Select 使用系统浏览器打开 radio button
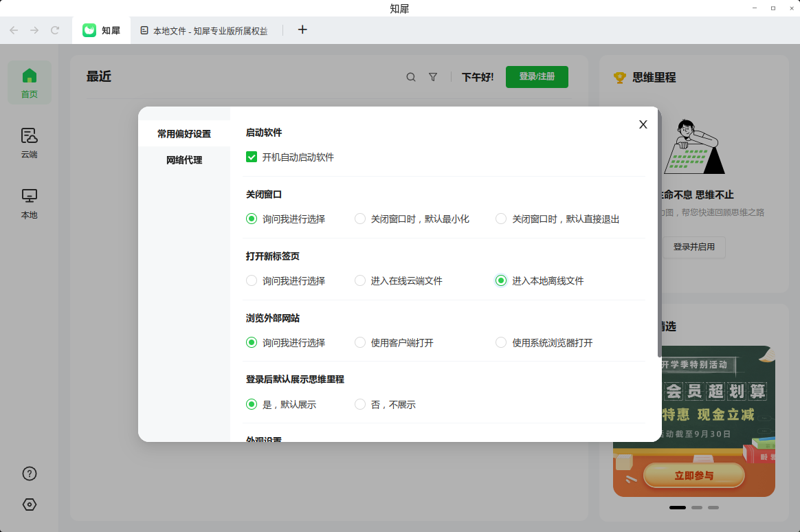 (x=501, y=343)
